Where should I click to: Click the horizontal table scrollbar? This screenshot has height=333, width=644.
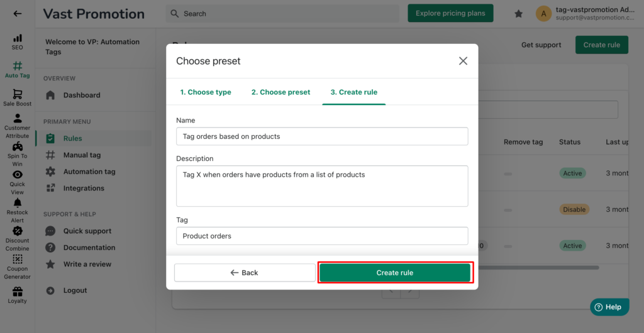click(538, 268)
